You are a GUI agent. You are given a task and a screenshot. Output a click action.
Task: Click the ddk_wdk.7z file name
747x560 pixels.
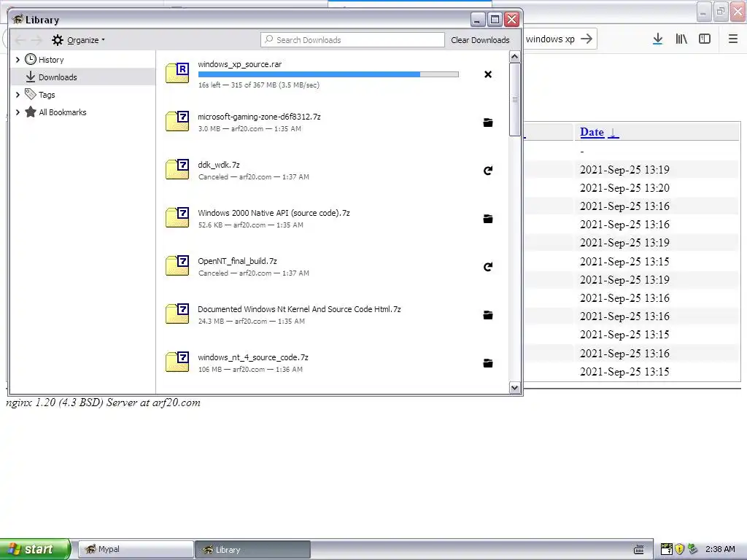219,165
